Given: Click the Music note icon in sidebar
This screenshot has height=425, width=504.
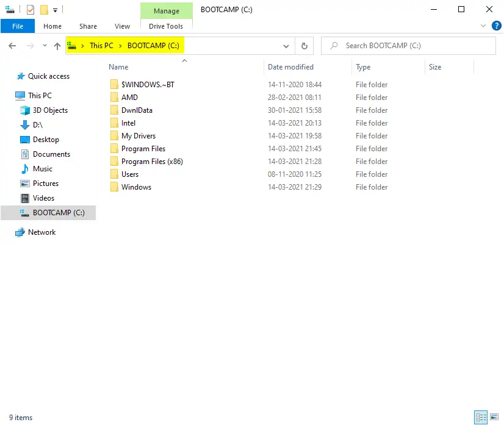Looking at the screenshot, I should click(25, 169).
